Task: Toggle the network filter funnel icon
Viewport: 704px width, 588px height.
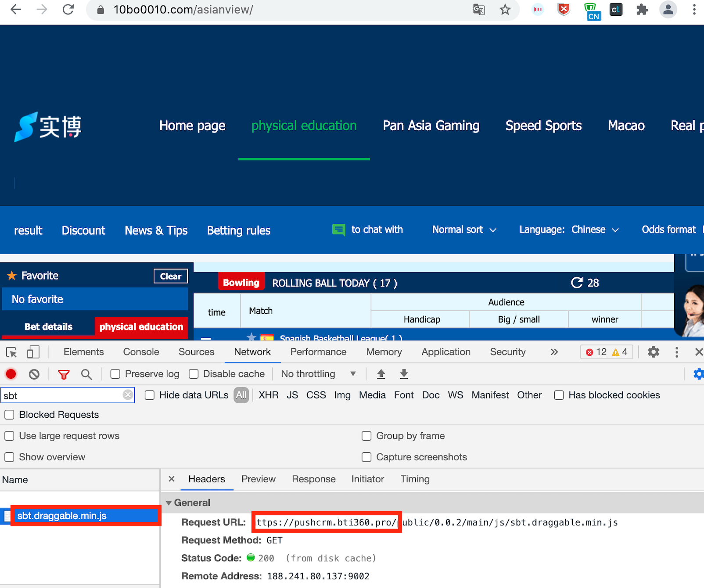Action: (x=64, y=374)
